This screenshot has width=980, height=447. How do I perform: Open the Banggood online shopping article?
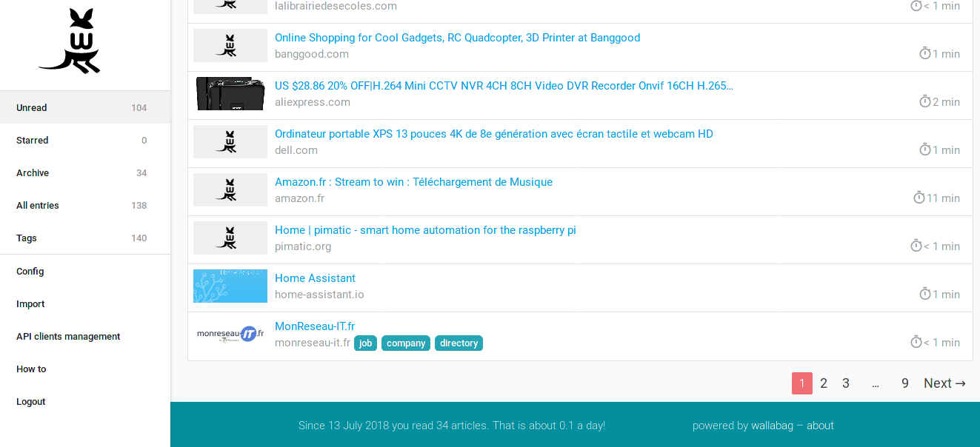[x=457, y=38]
